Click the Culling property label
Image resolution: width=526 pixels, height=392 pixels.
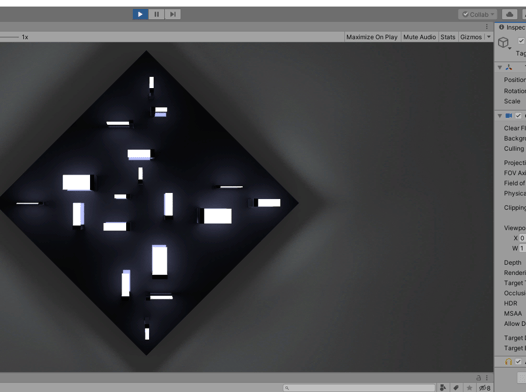[x=514, y=149]
